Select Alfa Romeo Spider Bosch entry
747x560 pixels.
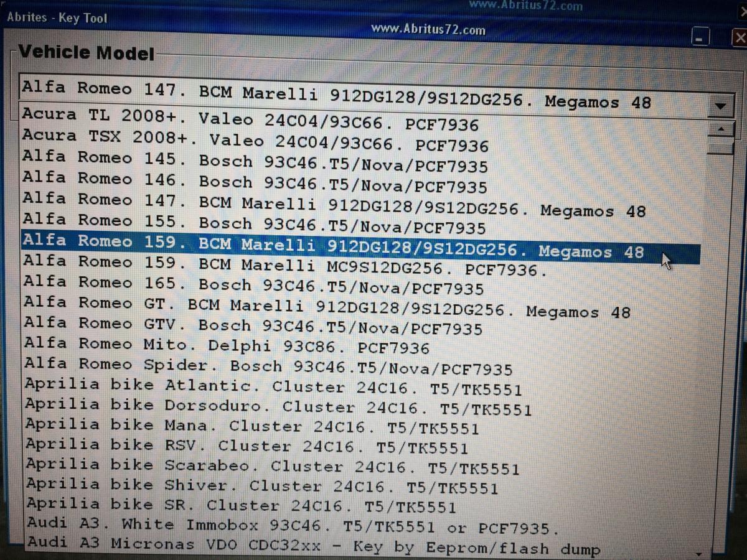pos(268,366)
